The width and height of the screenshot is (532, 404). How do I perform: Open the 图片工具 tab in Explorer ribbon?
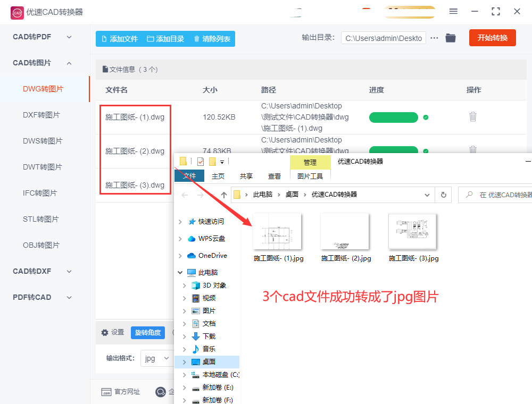[x=310, y=176]
